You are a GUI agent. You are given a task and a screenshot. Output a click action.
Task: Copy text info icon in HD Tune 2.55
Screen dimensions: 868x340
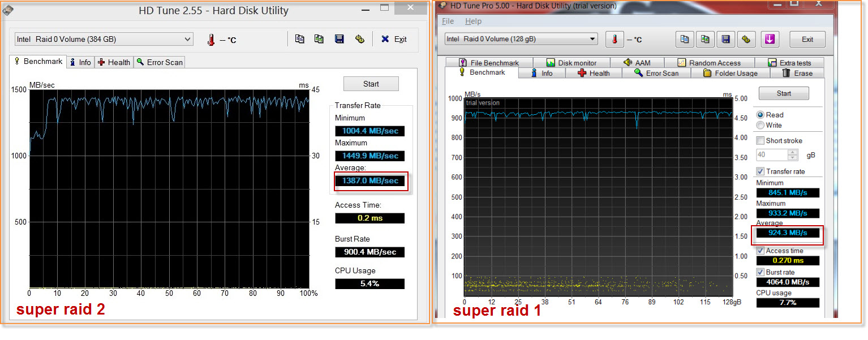tap(300, 39)
